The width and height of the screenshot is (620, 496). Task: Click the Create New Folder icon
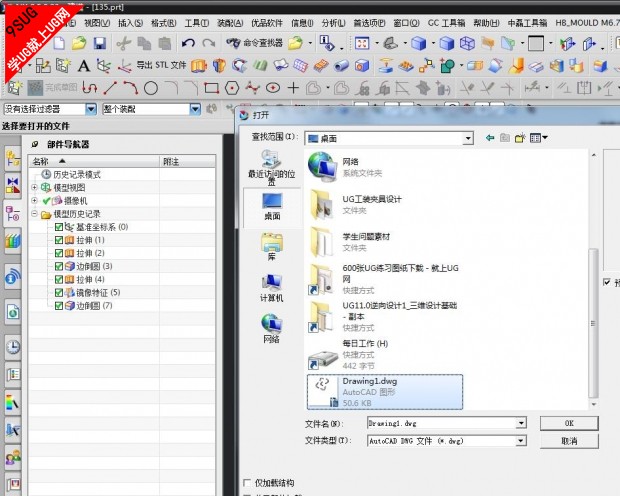click(x=520, y=138)
